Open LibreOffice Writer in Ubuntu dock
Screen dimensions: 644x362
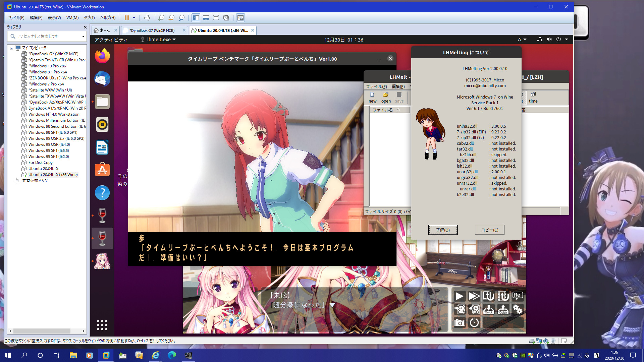pos(102,147)
